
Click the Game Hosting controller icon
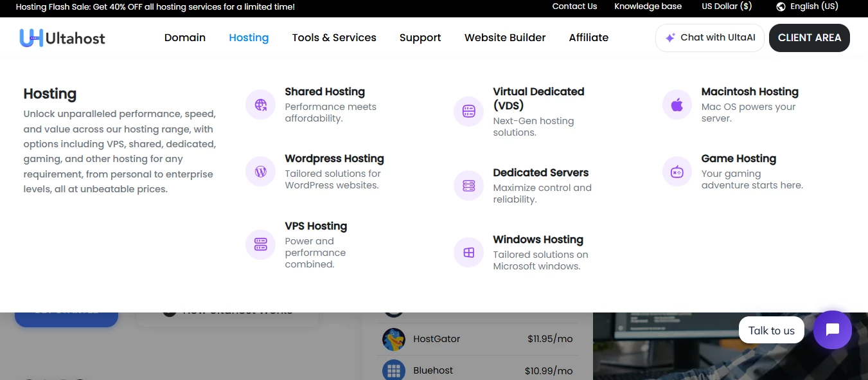pos(677,172)
